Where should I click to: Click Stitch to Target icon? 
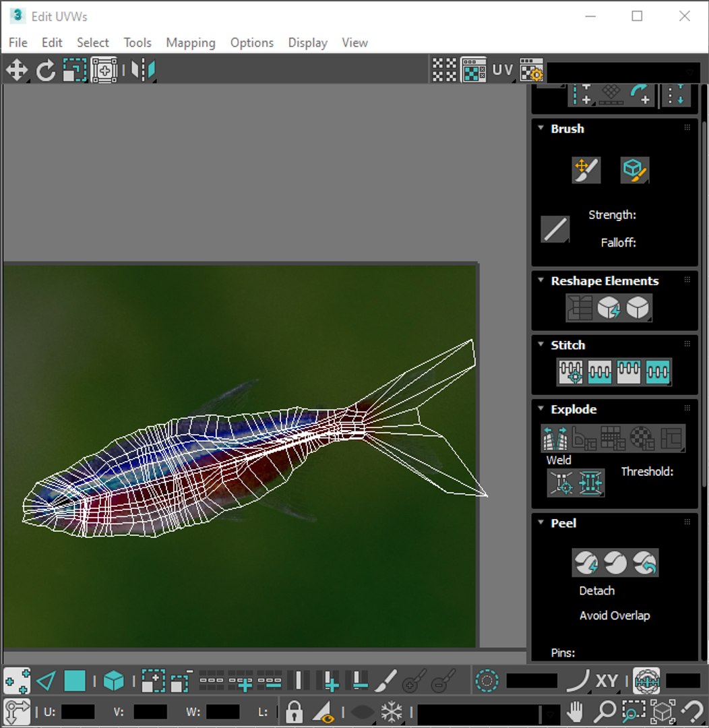[x=571, y=372]
